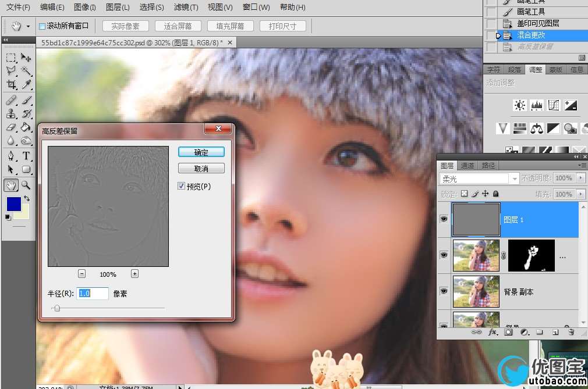Select the Sponge tool
Image resolution: width=588 pixels, height=389 pixels.
point(26,141)
